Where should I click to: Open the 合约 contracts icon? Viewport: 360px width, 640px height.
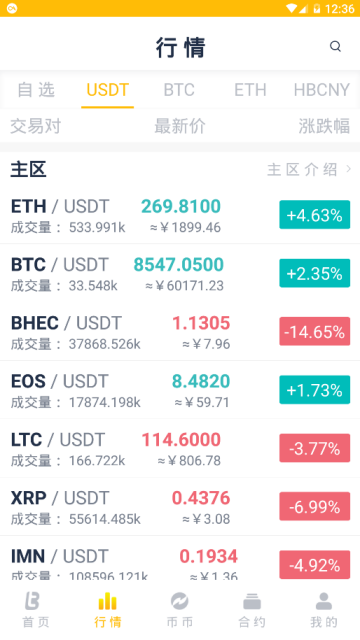(252, 601)
